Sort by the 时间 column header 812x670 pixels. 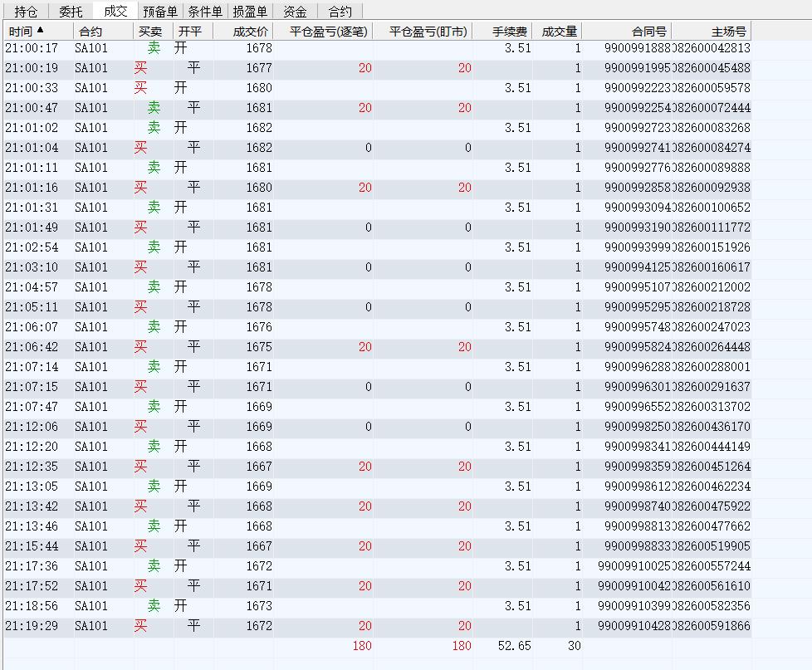[x=38, y=32]
